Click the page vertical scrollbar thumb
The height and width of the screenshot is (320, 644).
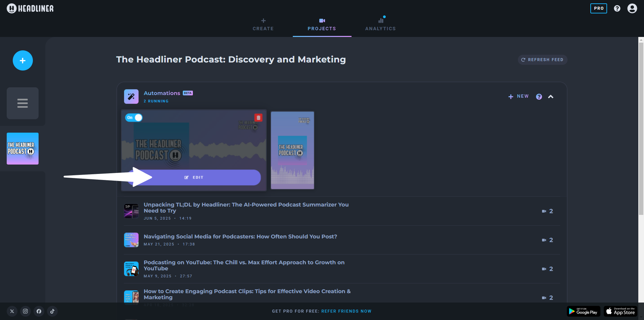641,129
